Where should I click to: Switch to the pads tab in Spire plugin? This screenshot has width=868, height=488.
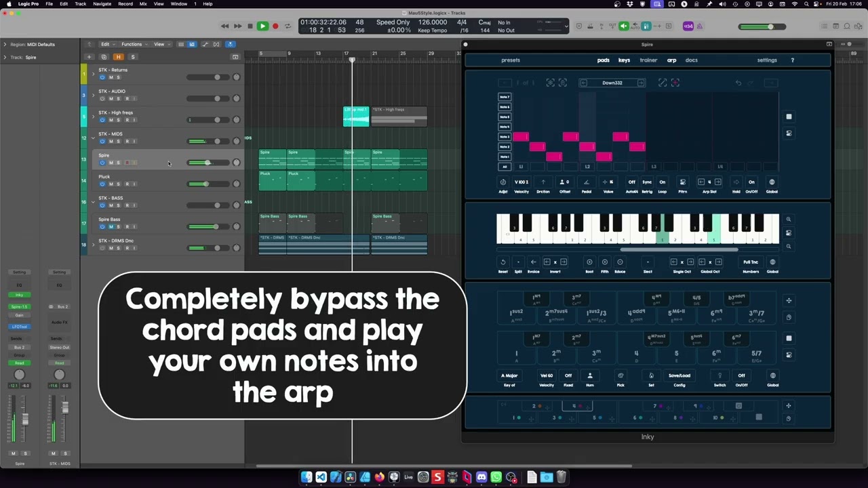coord(604,60)
